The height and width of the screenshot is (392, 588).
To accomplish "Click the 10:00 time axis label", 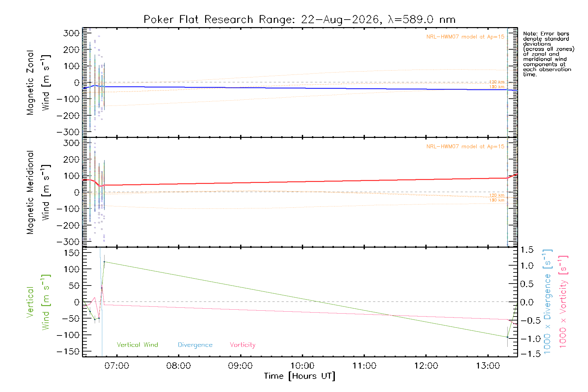I will [x=302, y=366].
